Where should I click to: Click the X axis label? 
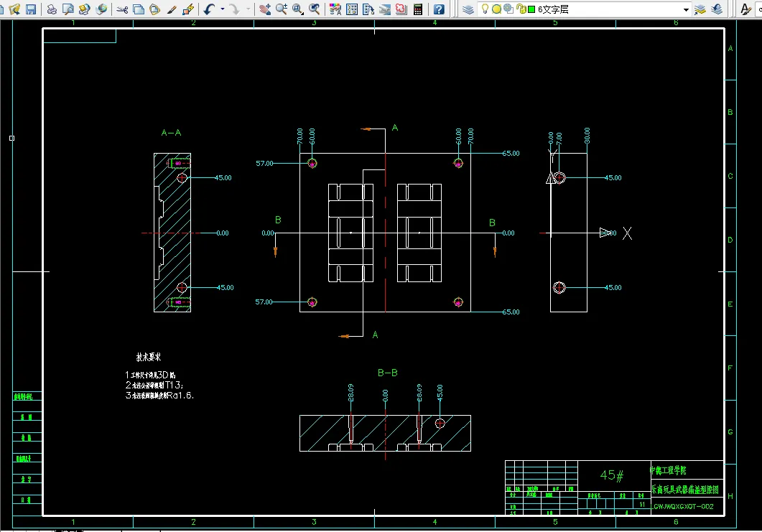tap(628, 233)
